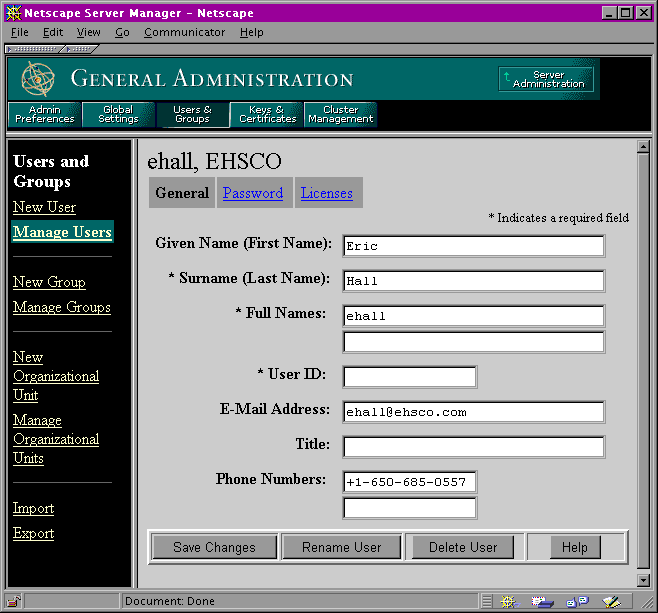
Task: Click the component bar grip handle
Action: tap(487, 601)
